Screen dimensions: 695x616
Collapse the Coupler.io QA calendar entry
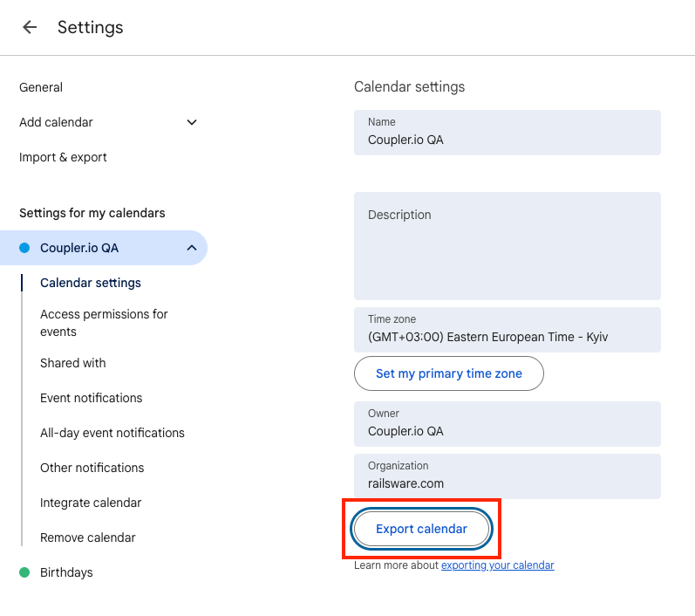coord(192,248)
